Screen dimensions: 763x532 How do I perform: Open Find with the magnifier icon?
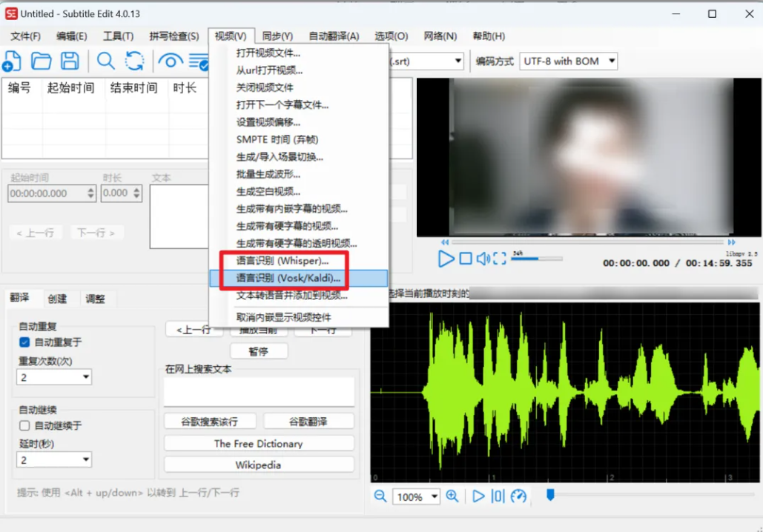pyautogui.click(x=105, y=61)
